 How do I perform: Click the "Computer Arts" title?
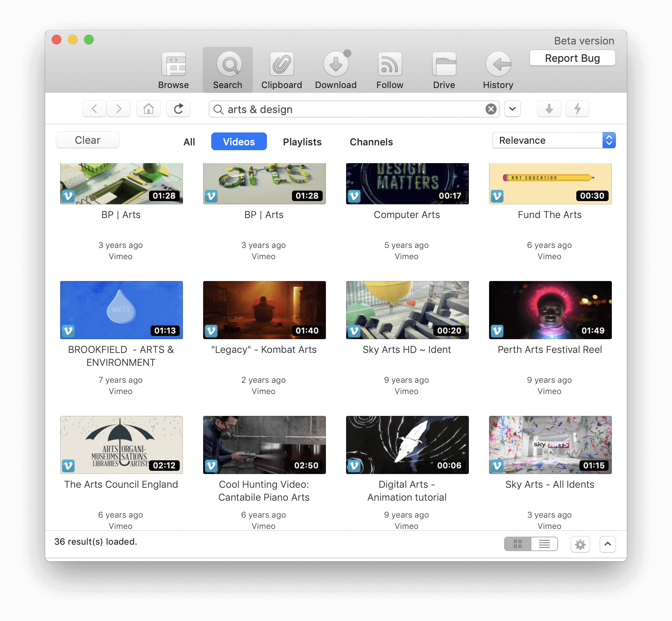[407, 215]
